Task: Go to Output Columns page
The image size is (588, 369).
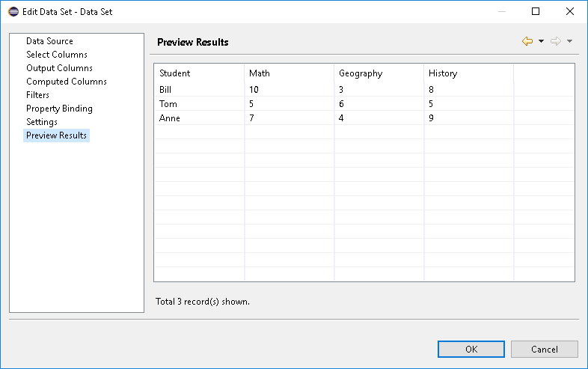Action: point(59,68)
